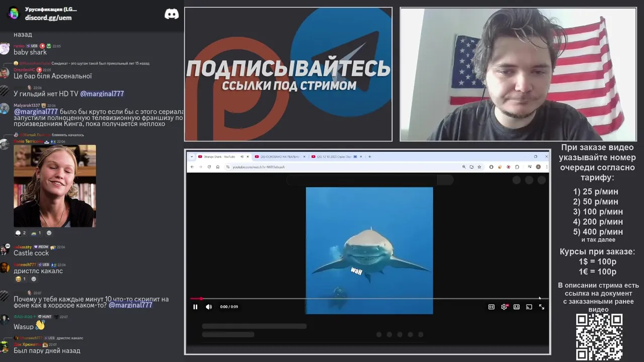644x362 pixels.
Task: Add a reaction to the image message
Action: pyautogui.click(x=49, y=233)
